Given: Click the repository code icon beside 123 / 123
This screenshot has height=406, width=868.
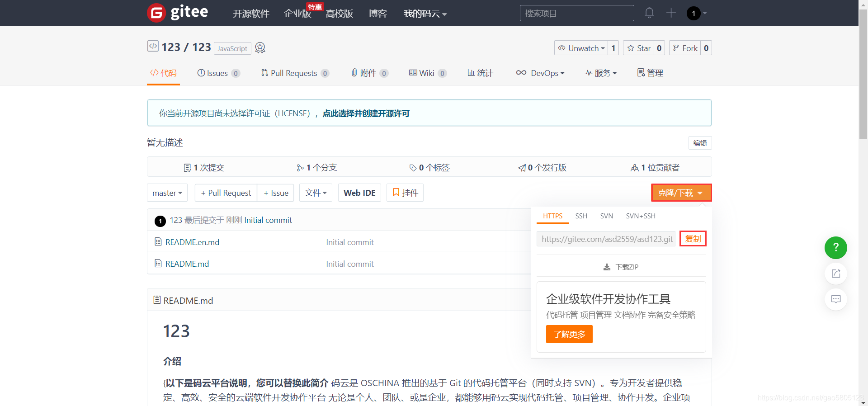Looking at the screenshot, I should 153,46.
